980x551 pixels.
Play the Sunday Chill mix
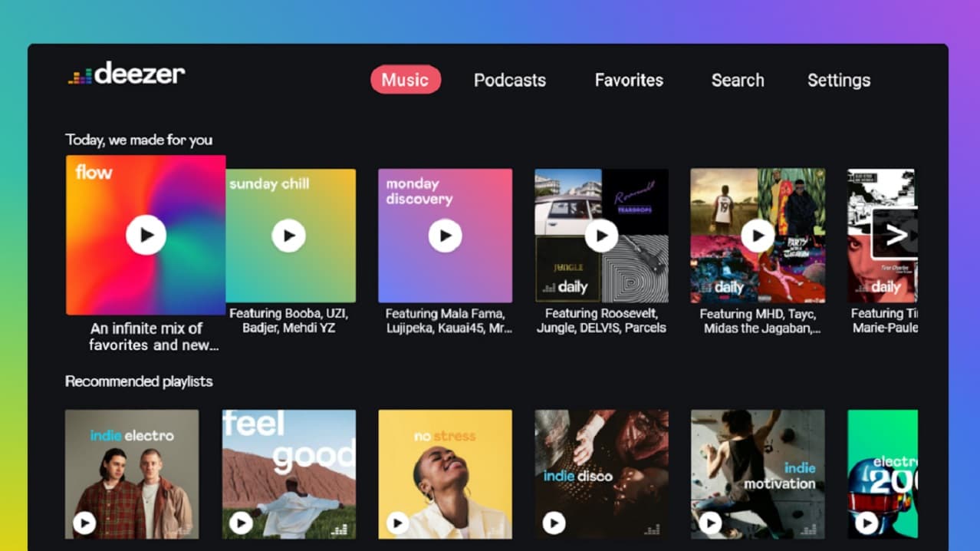click(x=289, y=236)
